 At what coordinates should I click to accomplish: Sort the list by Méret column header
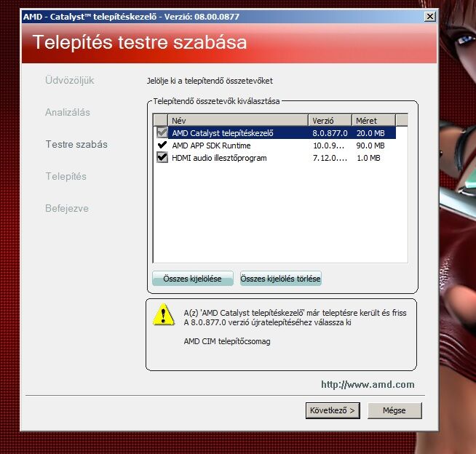tap(373, 121)
